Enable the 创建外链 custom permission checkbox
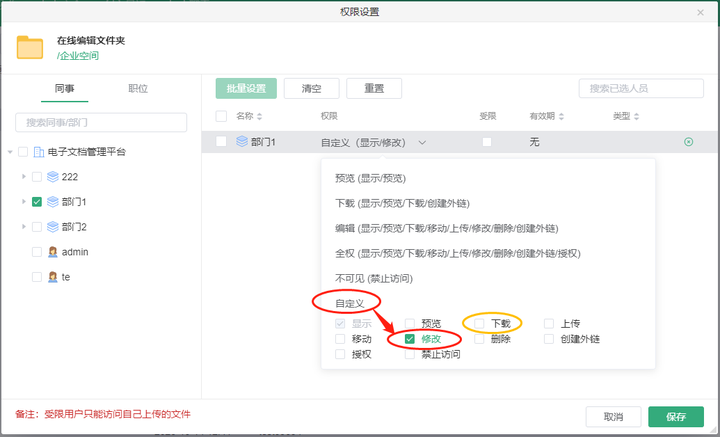The image size is (720, 437). pyautogui.click(x=549, y=339)
